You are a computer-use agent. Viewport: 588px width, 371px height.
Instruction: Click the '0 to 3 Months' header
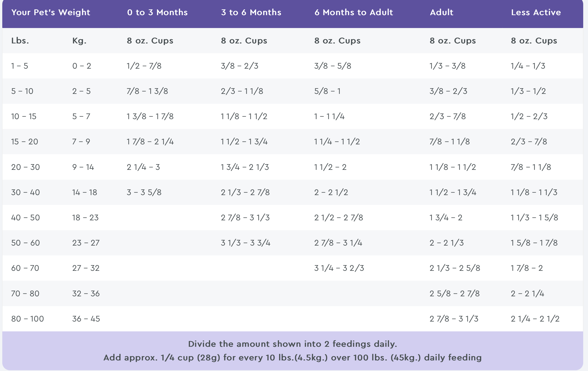coord(157,12)
